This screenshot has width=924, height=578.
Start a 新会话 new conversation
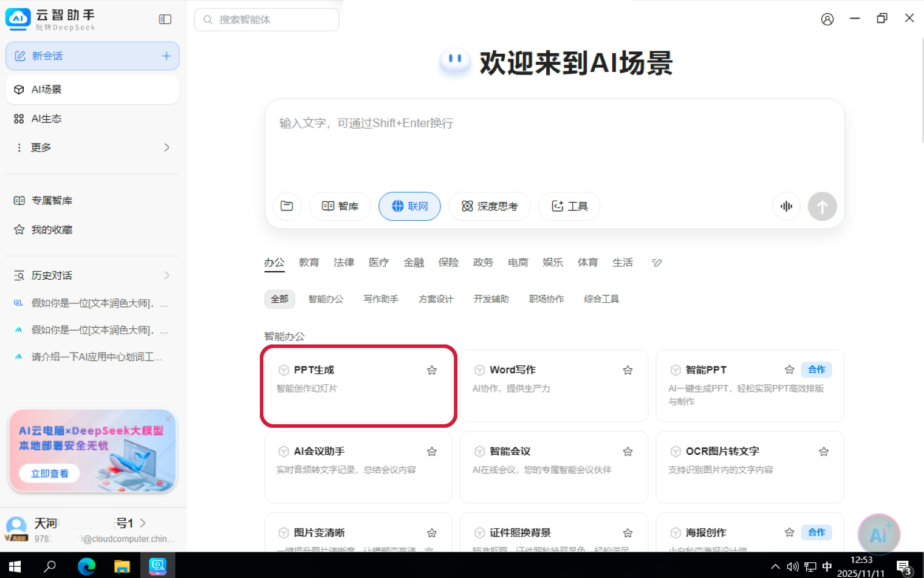coord(92,56)
